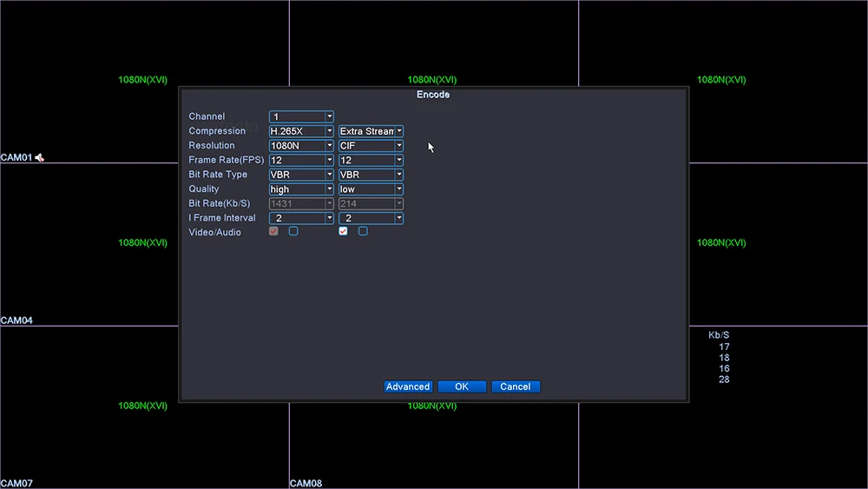The width and height of the screenshot is (868, 489).
Task: Open main stream I Frame Interval dropdown
Action: [301, 218]
